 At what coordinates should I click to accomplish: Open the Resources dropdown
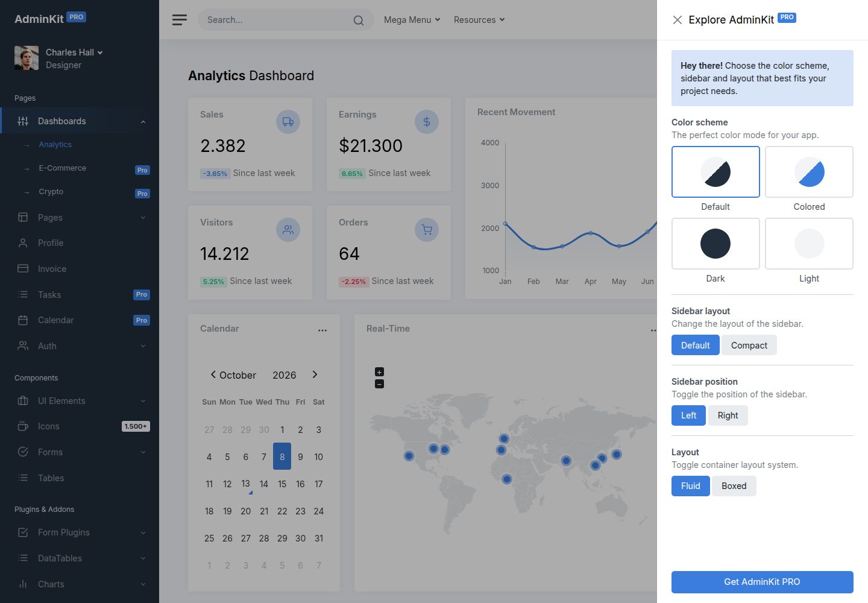479,20
